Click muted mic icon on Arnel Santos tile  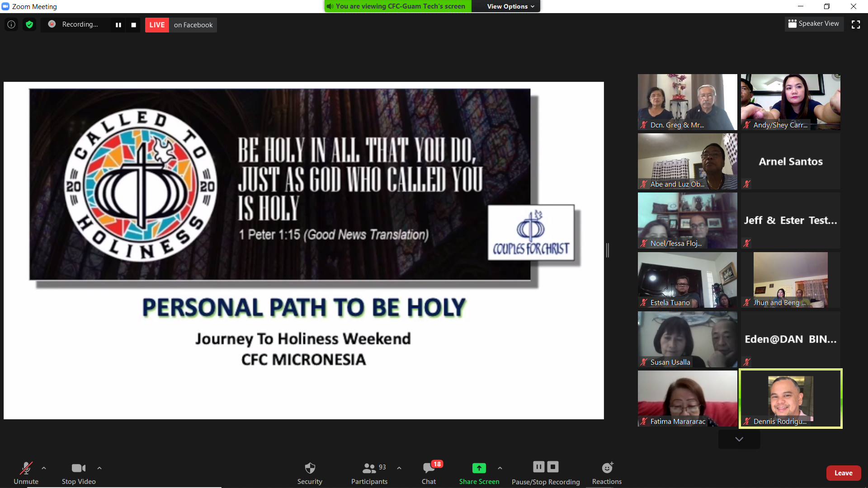tap(747, 184)
